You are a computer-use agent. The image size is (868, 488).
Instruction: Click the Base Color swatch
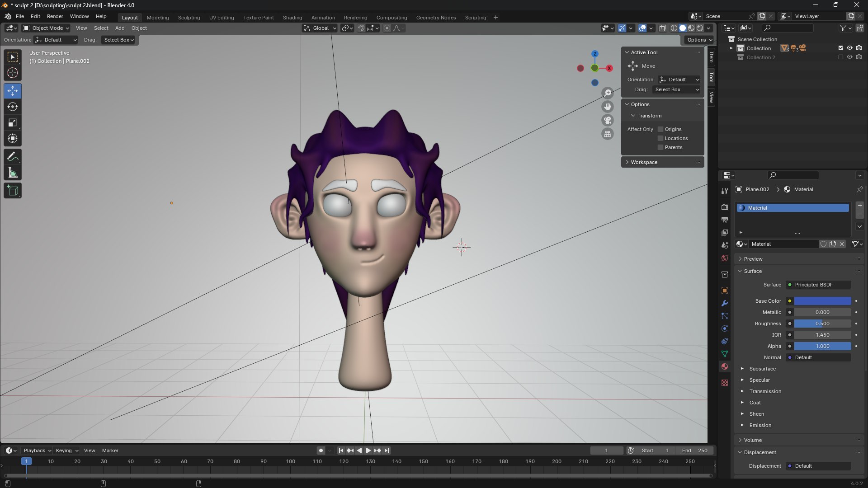(x=822, y=301)
